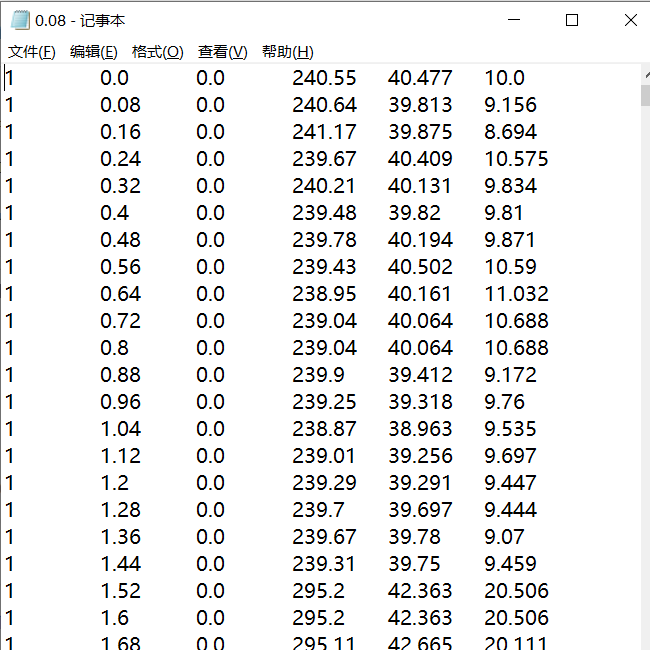Click the value 9.535
This screenshot has height=650, width=650.
tap(510, 429)
